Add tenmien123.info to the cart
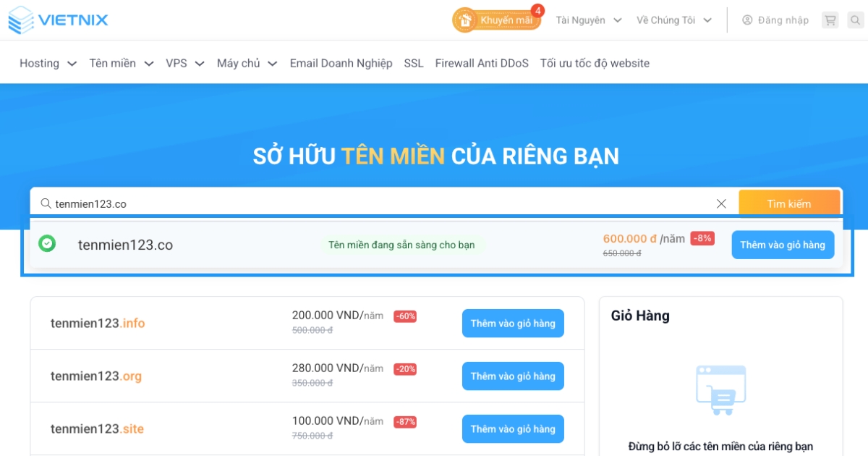The width and height of the screenshot is (868, 456). click(513, 323)
